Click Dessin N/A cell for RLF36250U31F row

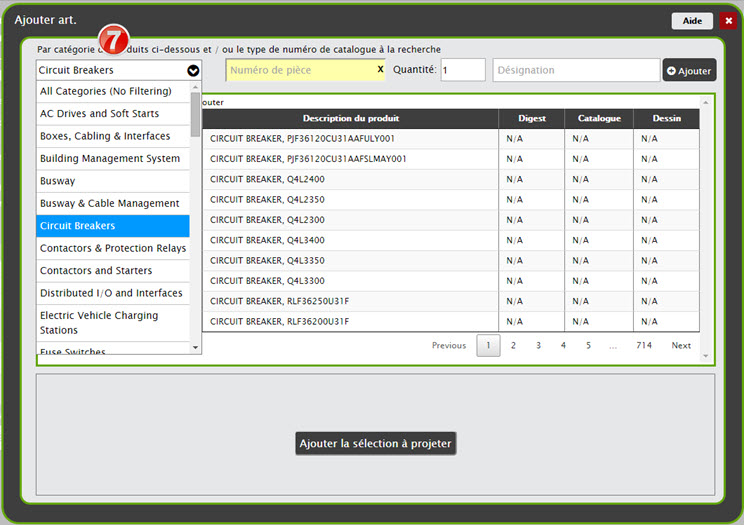[x=666, y=301]
